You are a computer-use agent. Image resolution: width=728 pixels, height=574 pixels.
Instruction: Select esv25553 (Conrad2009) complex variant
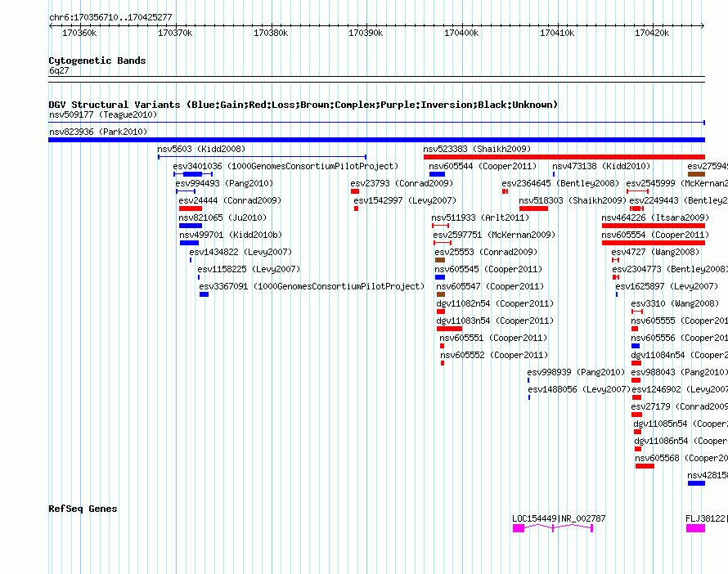coord(440,260)
